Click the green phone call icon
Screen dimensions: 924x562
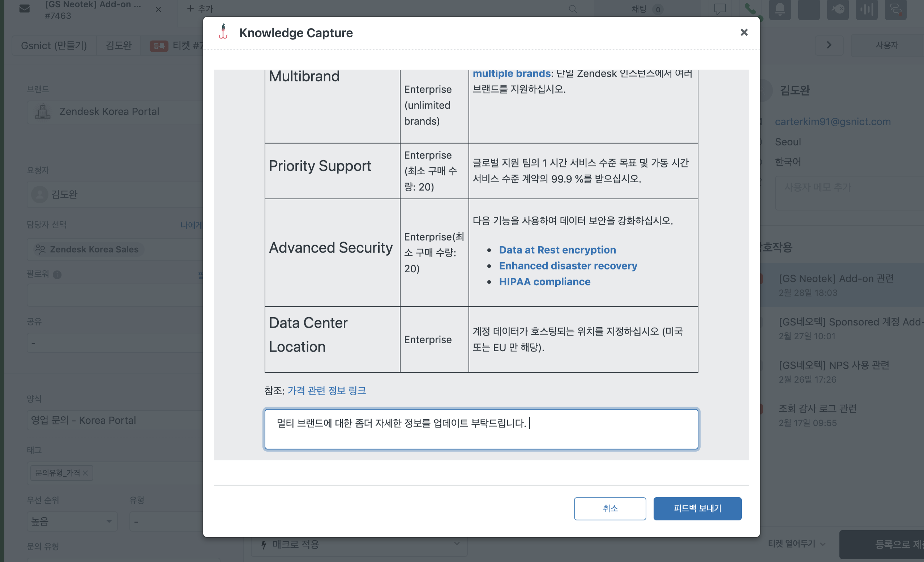750,9
